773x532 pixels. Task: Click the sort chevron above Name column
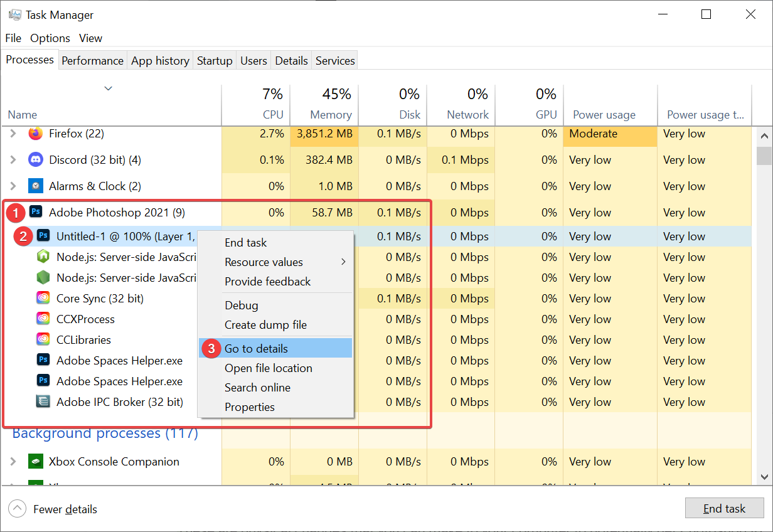point(109,88)
